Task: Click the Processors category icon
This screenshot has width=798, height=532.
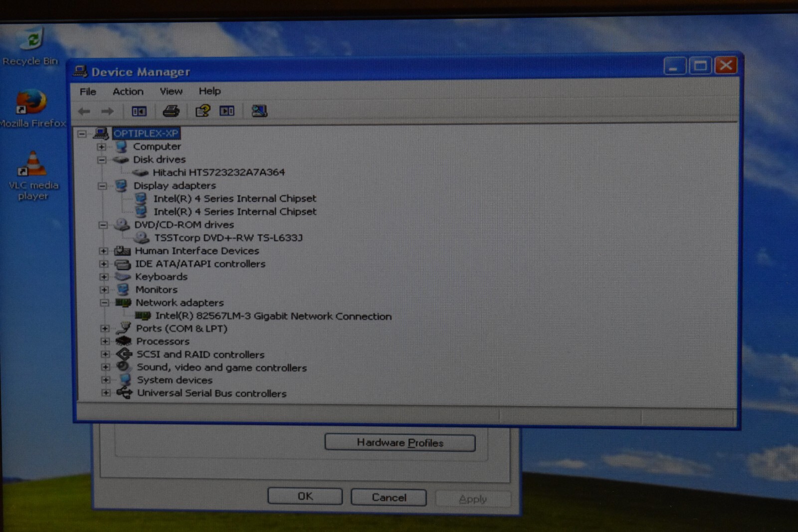Action: [x=124, y=342]
